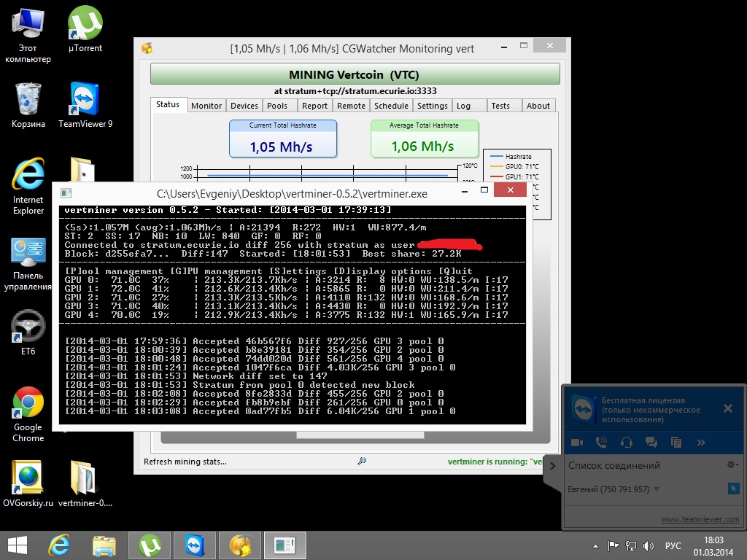The width and height of the screenshot is (747, 560).
Task: Click the Action Center flag tray icon
Action: [x=613, y=545]
